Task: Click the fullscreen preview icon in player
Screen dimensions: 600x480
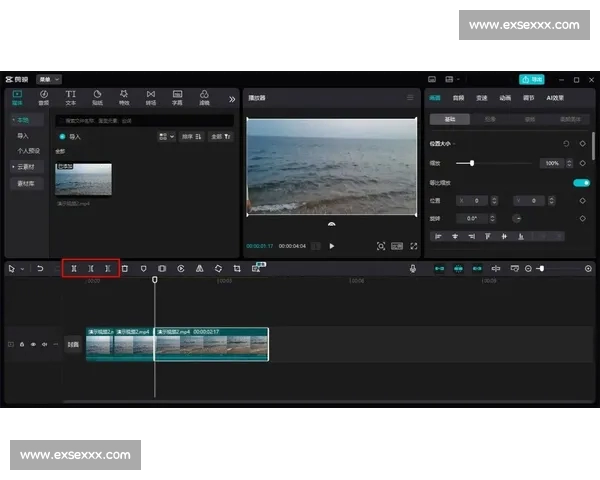Action: 412,245
